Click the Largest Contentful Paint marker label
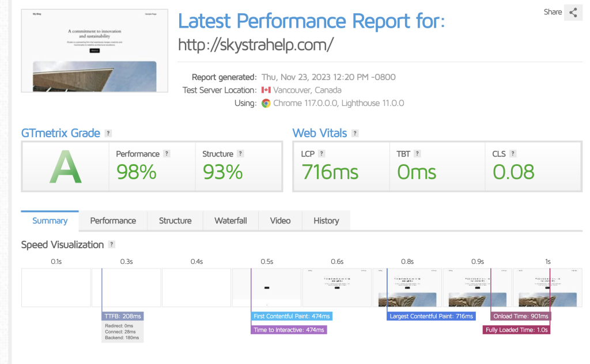 coord(431,316)
